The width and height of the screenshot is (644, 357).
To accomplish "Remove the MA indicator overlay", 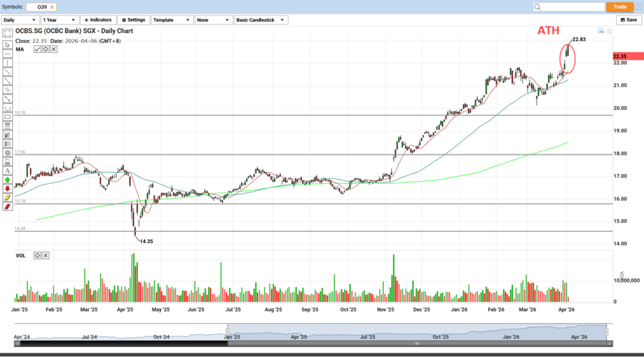I will pos(54,49).
